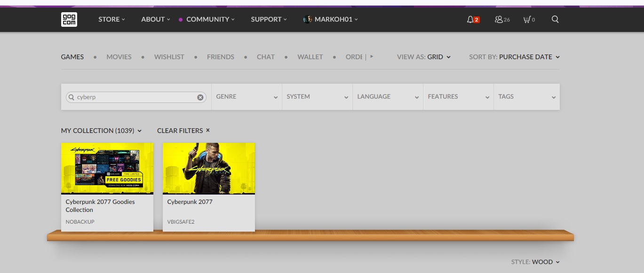Expand the STYLE: WOOD dropdown
This screenshot has height=273, width=644.
point(535,262)
